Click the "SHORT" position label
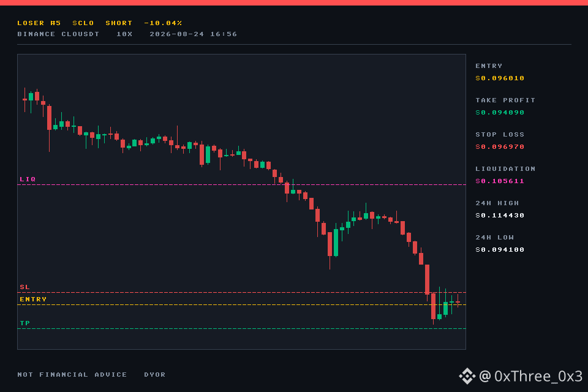Image resolution: width=588 pixels, height=392 pixels. pyautogui.click(x=119, y=23)
